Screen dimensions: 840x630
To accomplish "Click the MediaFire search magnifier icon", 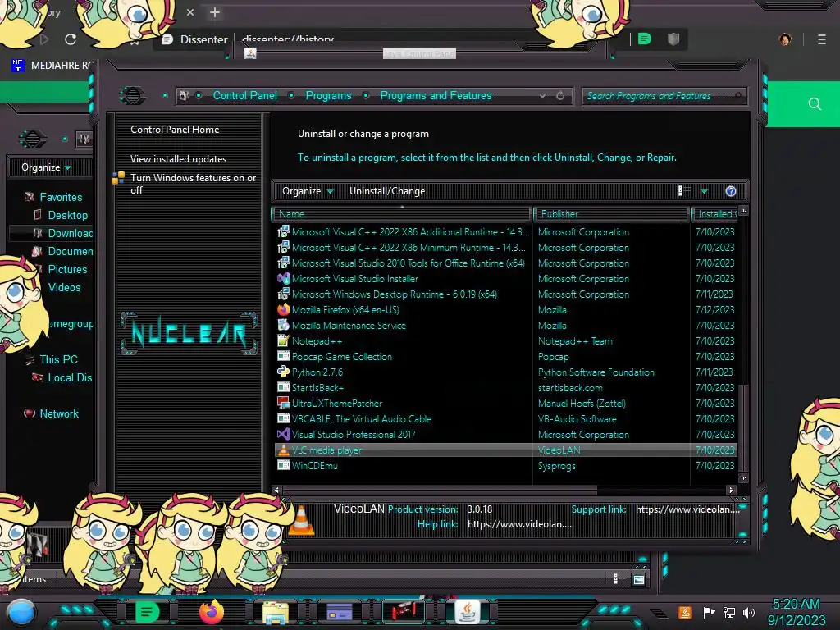I will click(x=815, y=104).
